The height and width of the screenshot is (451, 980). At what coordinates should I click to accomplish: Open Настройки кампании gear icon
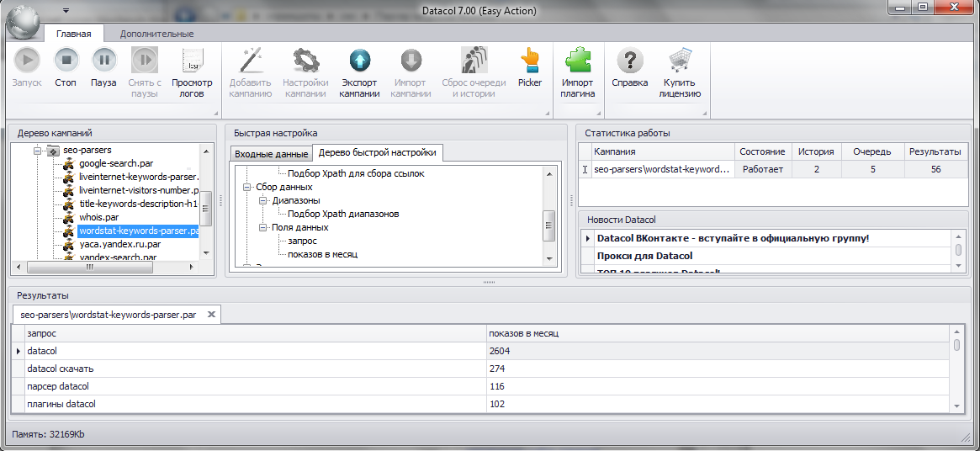[305, 61]
